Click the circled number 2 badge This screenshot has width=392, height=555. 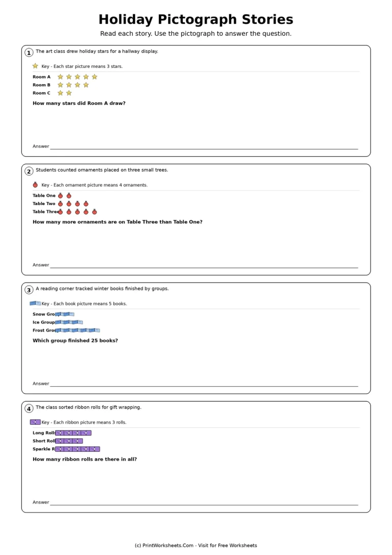[29, 171]
